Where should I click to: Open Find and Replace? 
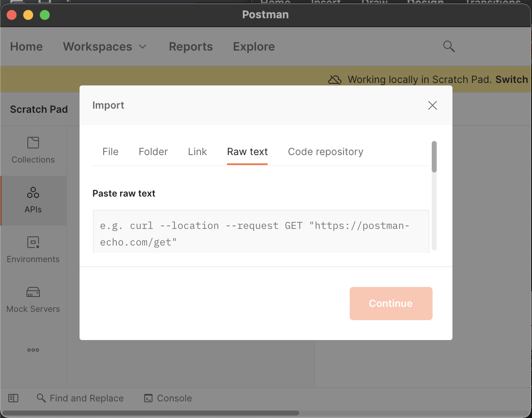[x=80, y=398]
